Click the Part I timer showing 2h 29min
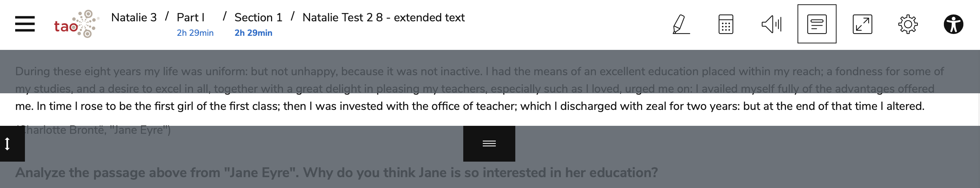The image size is (980, 188). [x=195, y=33]
